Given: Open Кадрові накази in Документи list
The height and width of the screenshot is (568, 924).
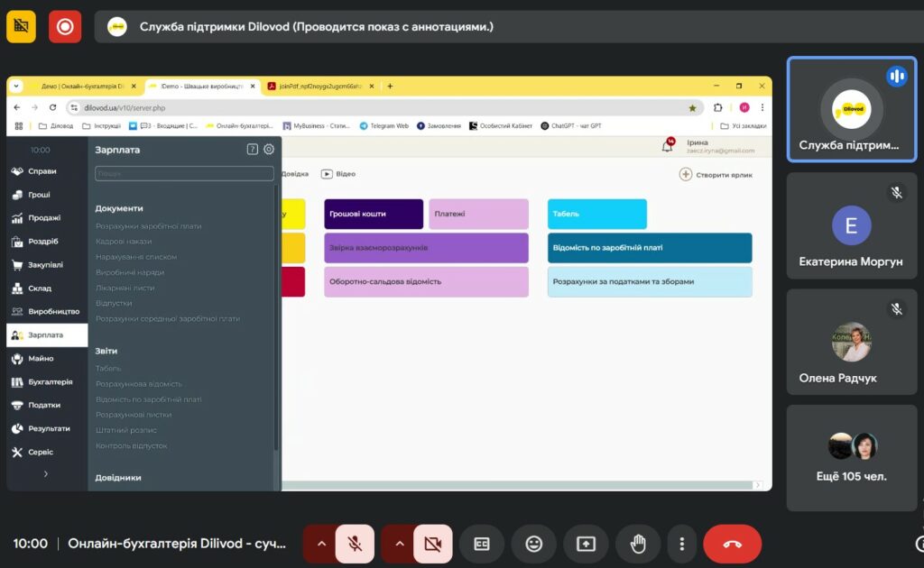Looking at the screenshot, I should [124, 242].
